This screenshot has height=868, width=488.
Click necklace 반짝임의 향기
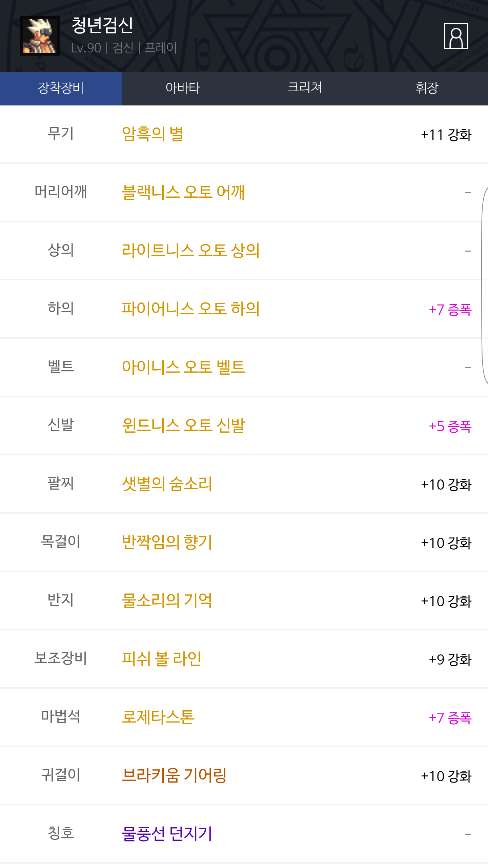click(x=167, y=542)
